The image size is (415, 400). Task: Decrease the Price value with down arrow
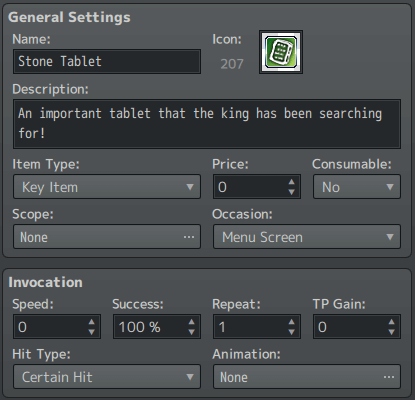(x=292, y=192)
